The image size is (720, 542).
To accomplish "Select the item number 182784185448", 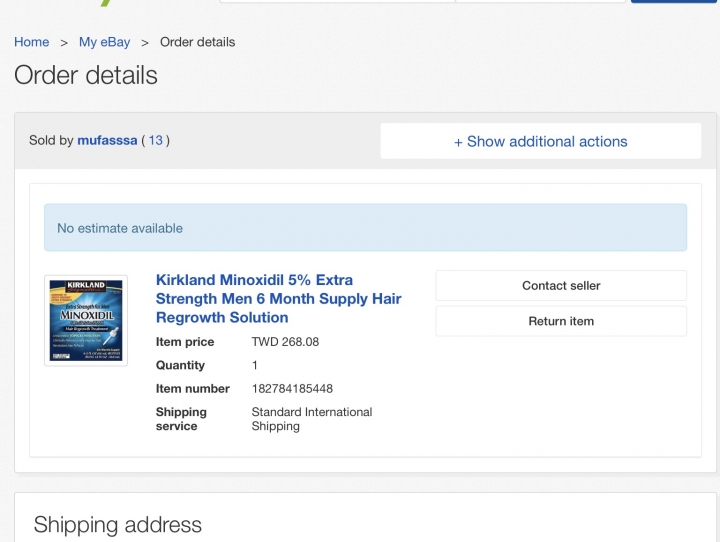I will pyautogui.click(x=292, y=389).
